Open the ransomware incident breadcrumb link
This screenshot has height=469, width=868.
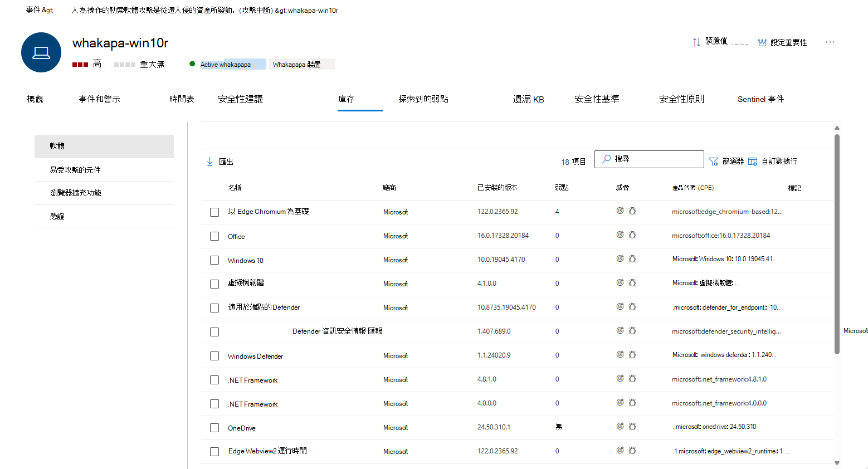coord(172,10)
